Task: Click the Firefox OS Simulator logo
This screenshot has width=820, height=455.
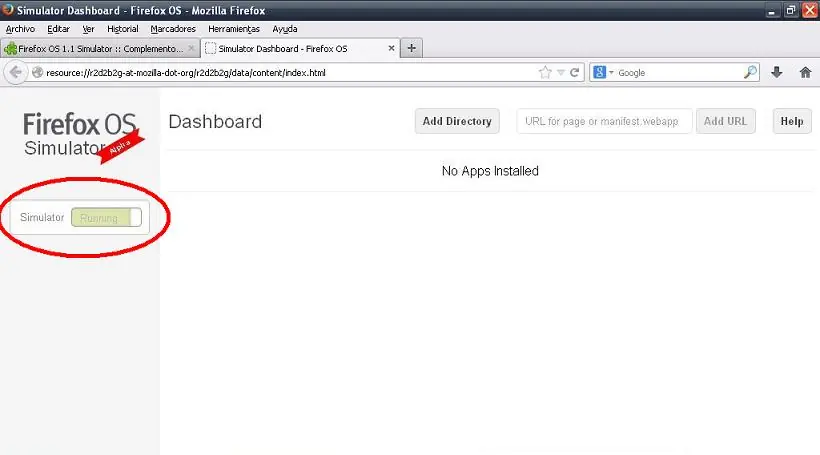Action: [83, 136]
